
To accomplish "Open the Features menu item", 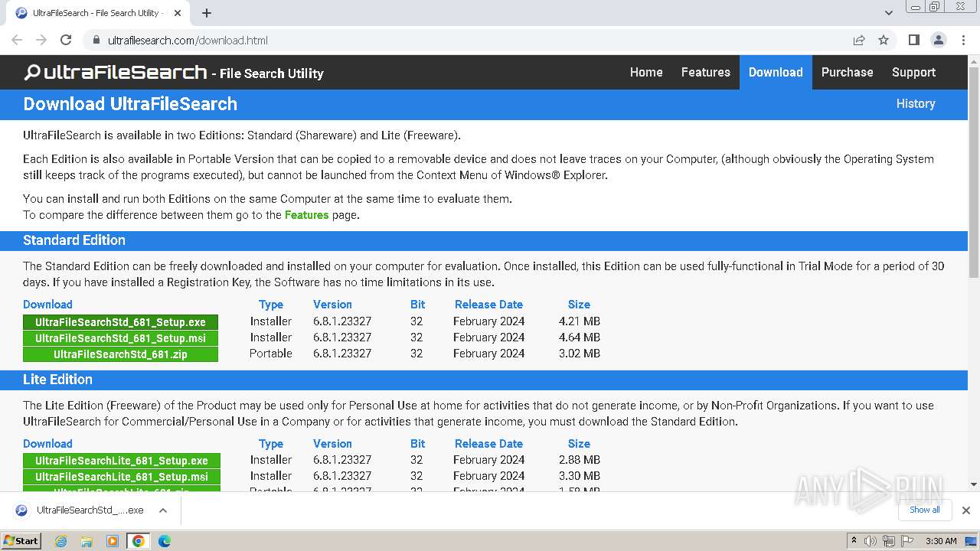I will (x=706, y=72).
